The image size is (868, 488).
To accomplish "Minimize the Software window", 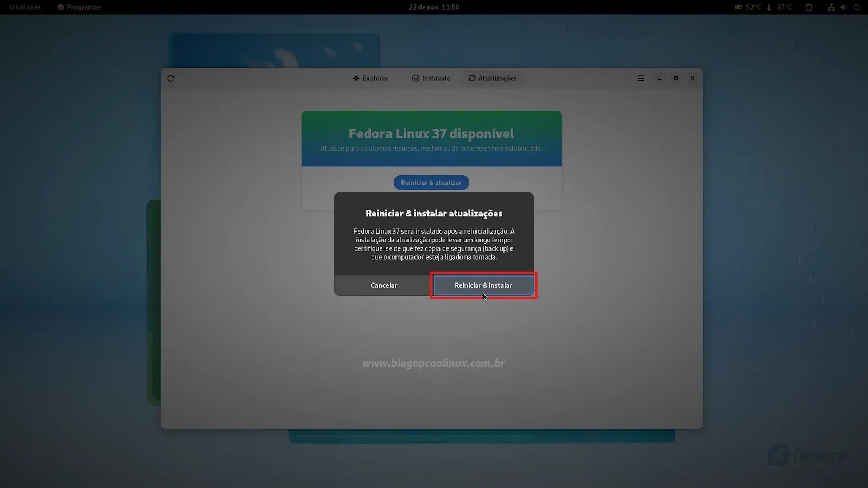I will 659,78.
